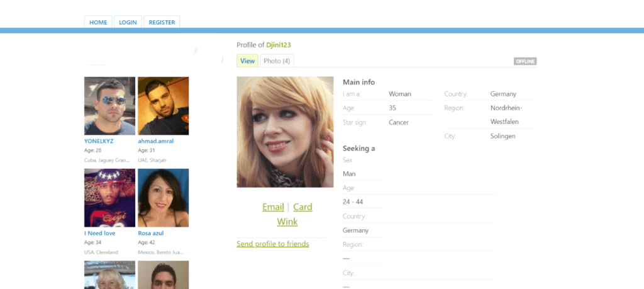Click the Seeking a heading
The image size is (644, 289).
[359, 149]
